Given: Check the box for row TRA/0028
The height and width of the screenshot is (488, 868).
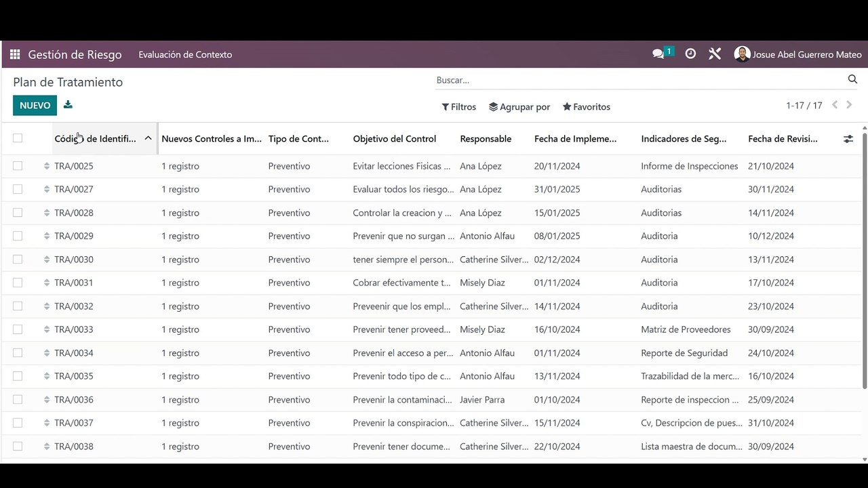Looking at the screenshot, I should tap(18, 212).
